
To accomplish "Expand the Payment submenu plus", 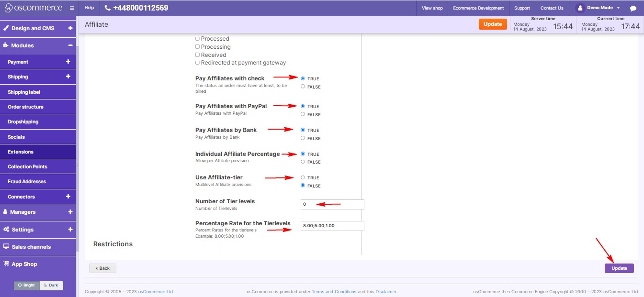I will 68,62.
